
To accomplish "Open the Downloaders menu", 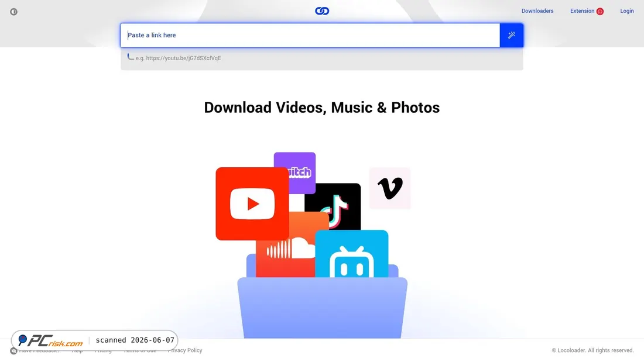I will tap(537, 11).
